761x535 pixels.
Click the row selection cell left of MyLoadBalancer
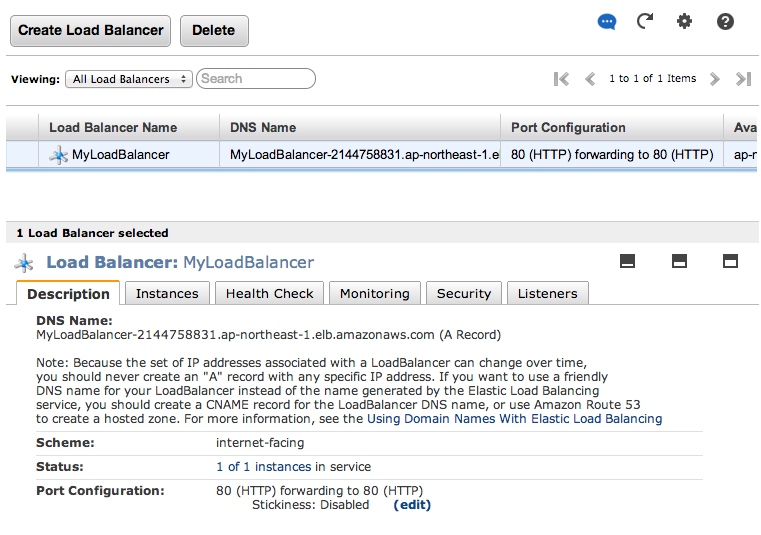pyautogui.click(x=22, y=155)
